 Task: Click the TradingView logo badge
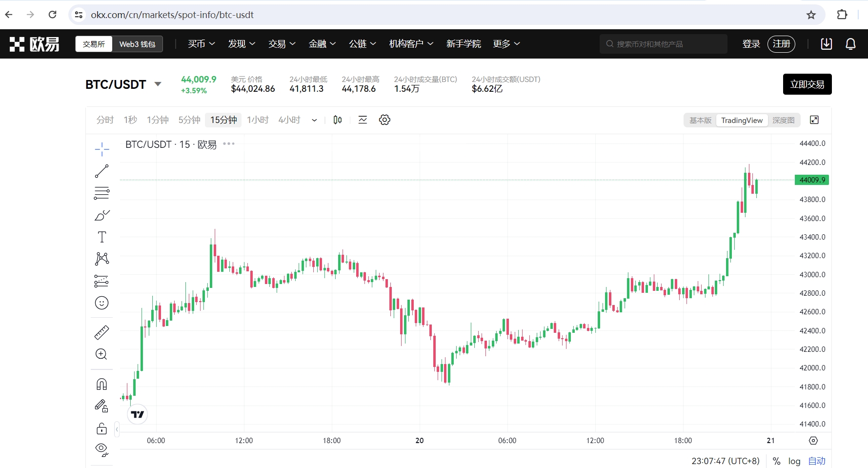click(138, 414)
